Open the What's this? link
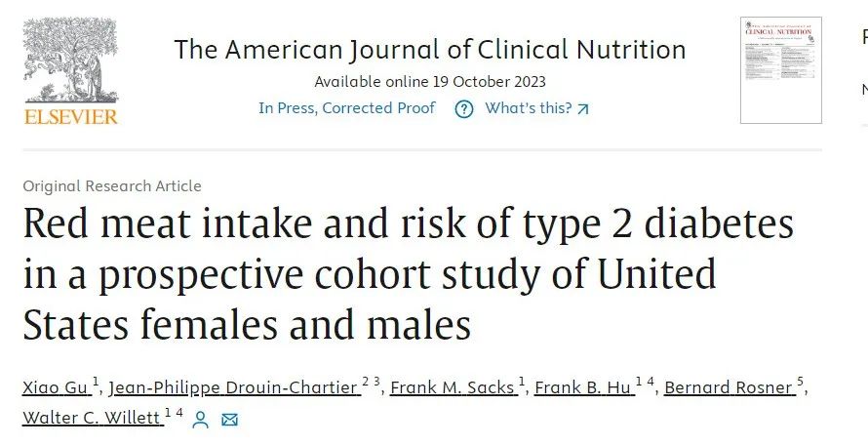Screen dimensions: 868x446 [x=528, y=108]
